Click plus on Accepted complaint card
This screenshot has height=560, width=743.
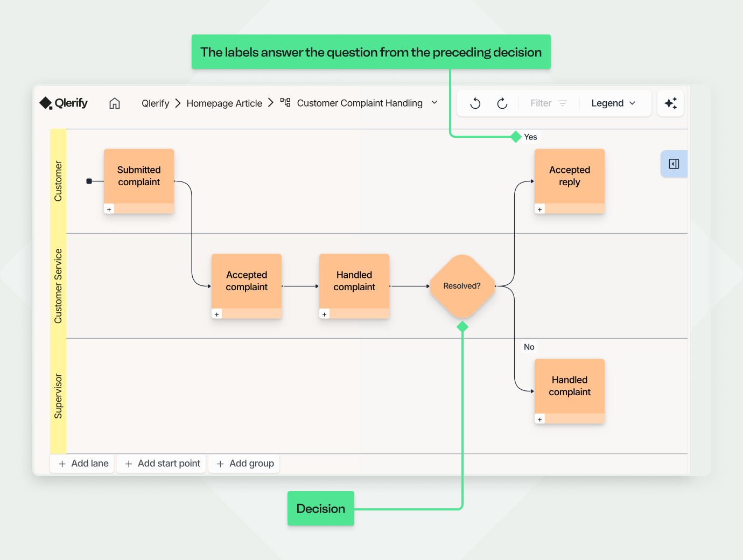tap(217, 314)
